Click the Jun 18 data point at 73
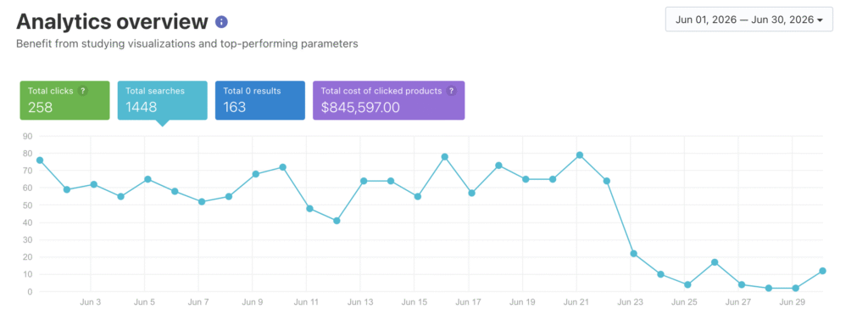Image resolution: width=868 pixels, height=326 pixels. pyautogui.click(x=498, y=166)
